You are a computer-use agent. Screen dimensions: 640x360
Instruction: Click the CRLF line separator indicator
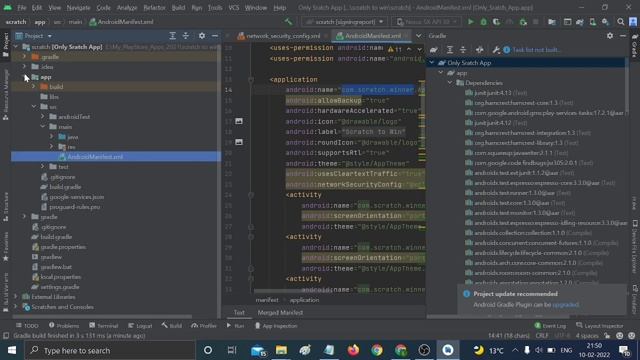(x=542, y=336)
